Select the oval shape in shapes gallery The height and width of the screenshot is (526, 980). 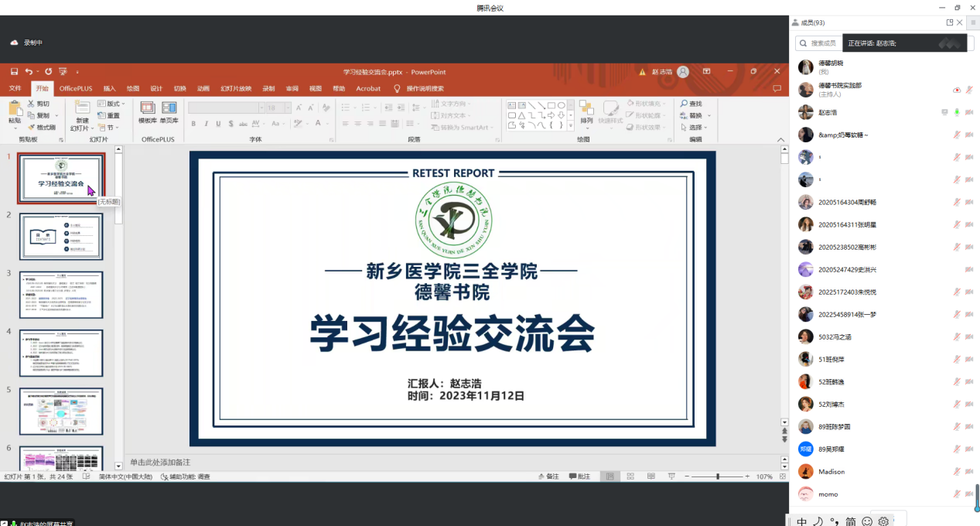pos(561,105)
